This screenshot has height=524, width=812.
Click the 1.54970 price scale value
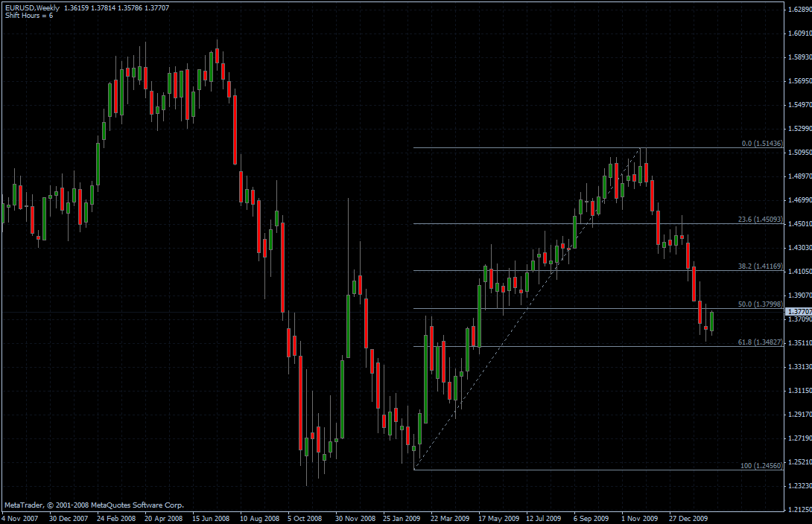pos(799,104)
